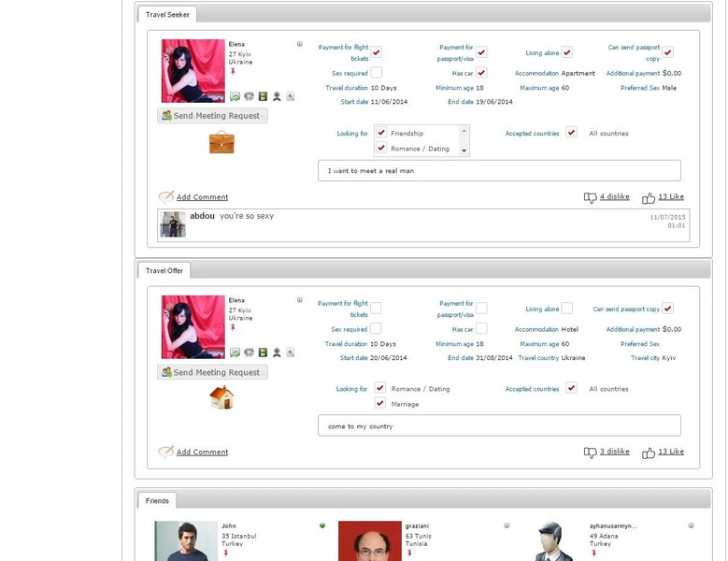Click the house icon in Travel Offer
Screen dimensions: 728x561
(x=221, y=397)
